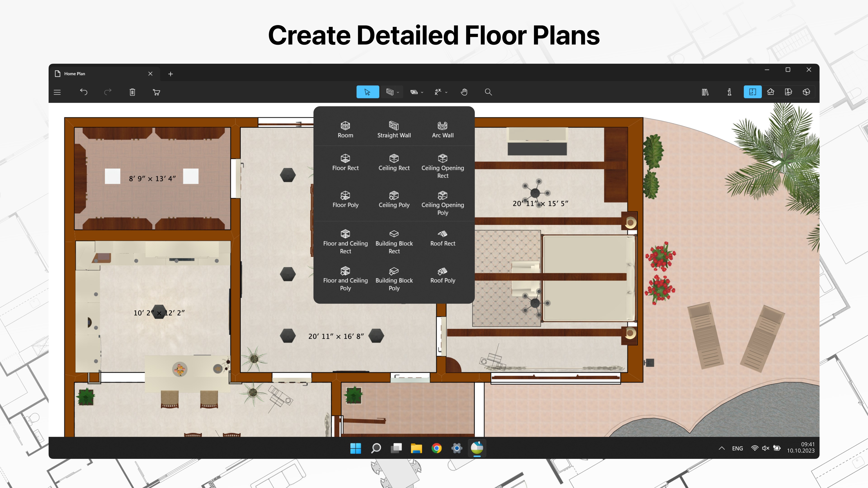Click the pan hand tool

pos(464,92)
